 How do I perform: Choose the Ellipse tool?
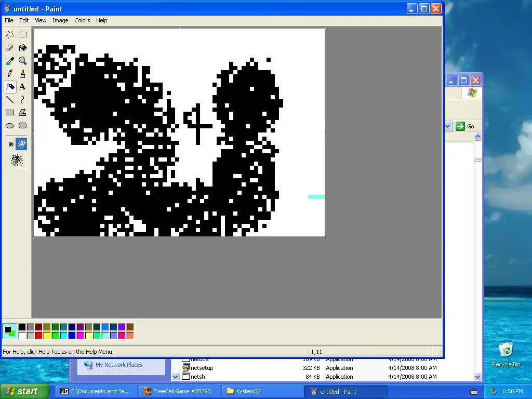[x=10, y=126]
